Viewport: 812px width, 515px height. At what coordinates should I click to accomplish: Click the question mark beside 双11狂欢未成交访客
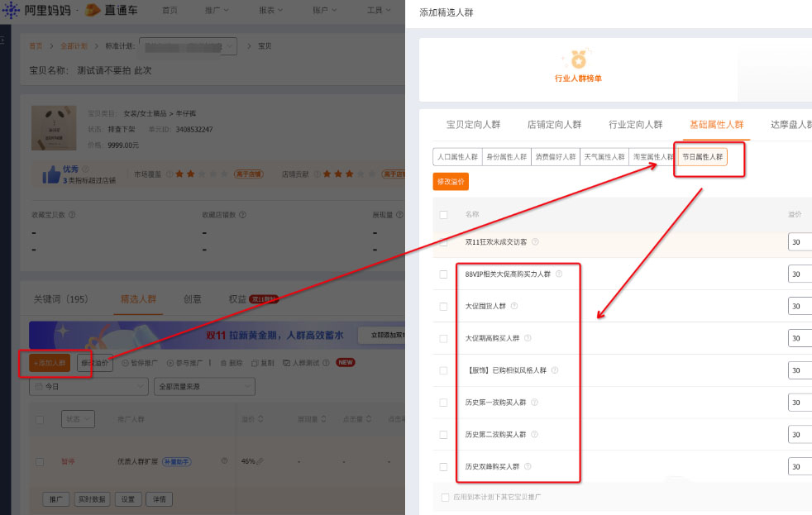[x=535, y=241]
